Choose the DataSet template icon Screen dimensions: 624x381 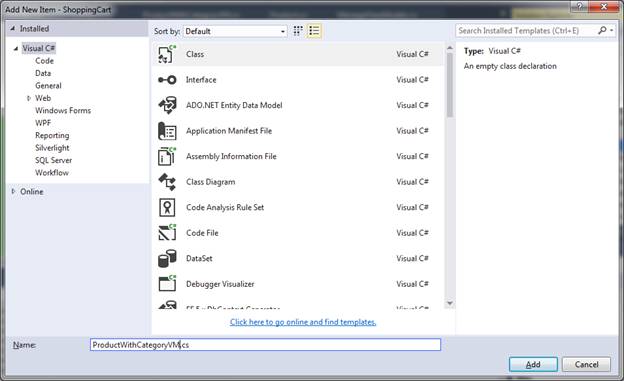click(167, 258)
